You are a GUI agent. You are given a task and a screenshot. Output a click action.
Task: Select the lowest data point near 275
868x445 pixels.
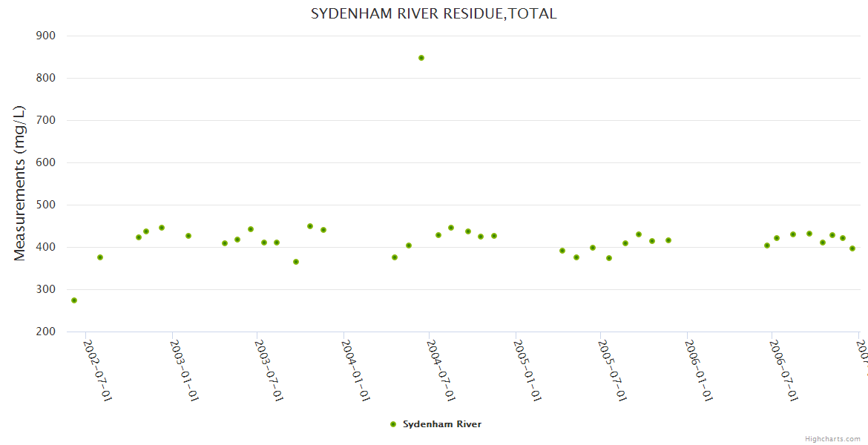coord(74,300)
